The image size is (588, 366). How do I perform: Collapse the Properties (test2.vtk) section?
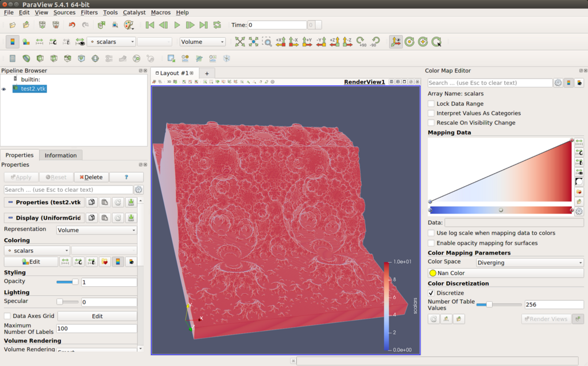pos(10,202)
